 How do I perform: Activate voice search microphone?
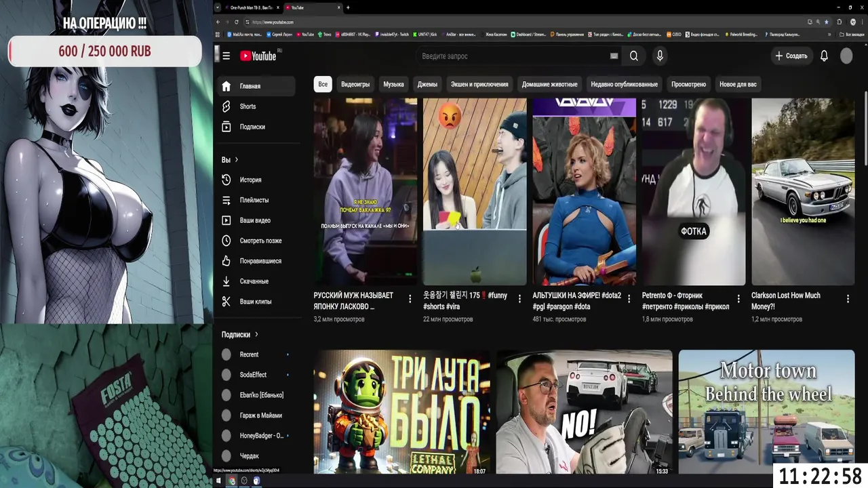[x=660, y=56]
